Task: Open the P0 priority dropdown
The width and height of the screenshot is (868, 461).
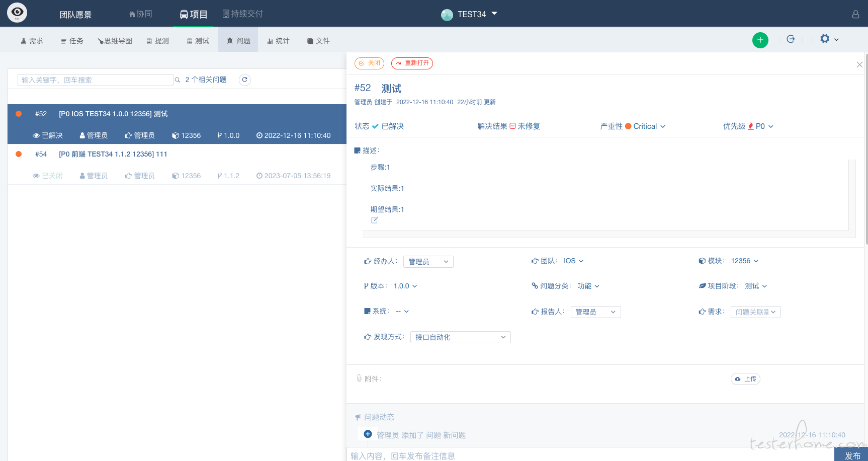Action: [761, 126]
